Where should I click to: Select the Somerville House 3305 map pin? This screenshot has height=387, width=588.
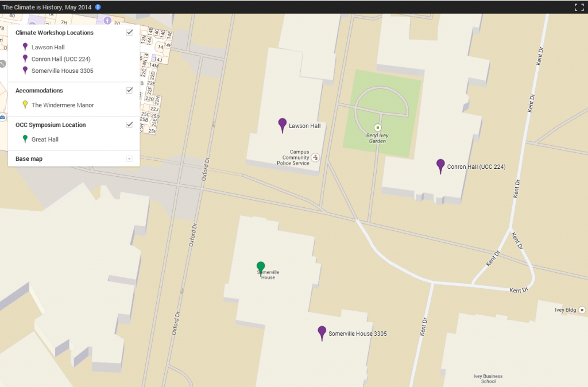coord(322,332)
